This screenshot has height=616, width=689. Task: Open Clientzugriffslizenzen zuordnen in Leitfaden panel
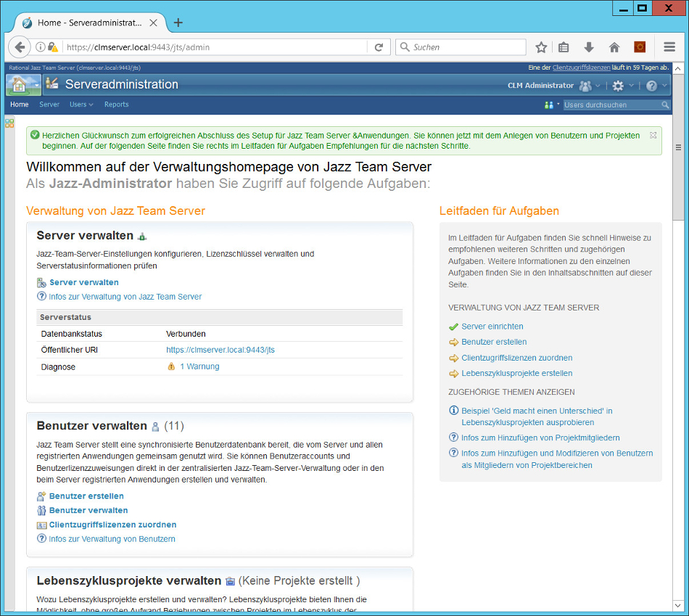point(516,358)
